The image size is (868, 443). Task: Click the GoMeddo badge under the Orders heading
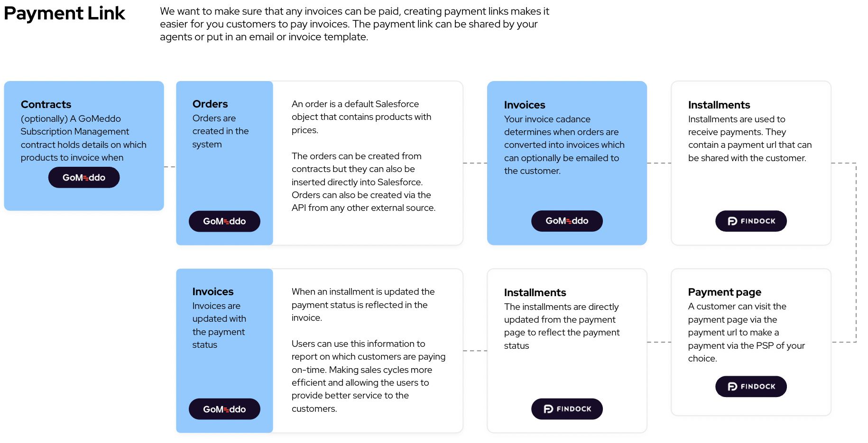[224, 221]
